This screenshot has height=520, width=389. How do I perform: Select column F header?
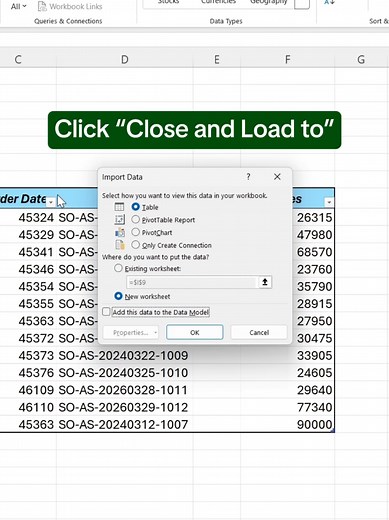pos(287,60)
